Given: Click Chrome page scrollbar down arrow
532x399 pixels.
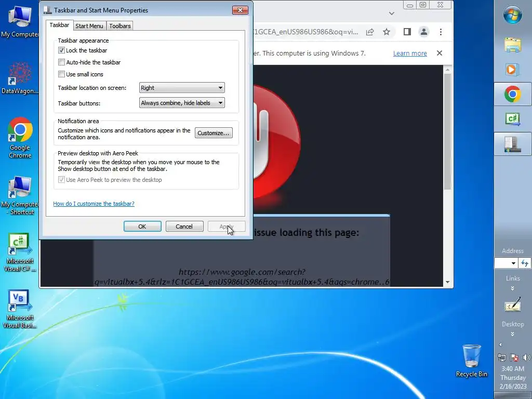Looking at the screenshot, I should pos(447,282).
